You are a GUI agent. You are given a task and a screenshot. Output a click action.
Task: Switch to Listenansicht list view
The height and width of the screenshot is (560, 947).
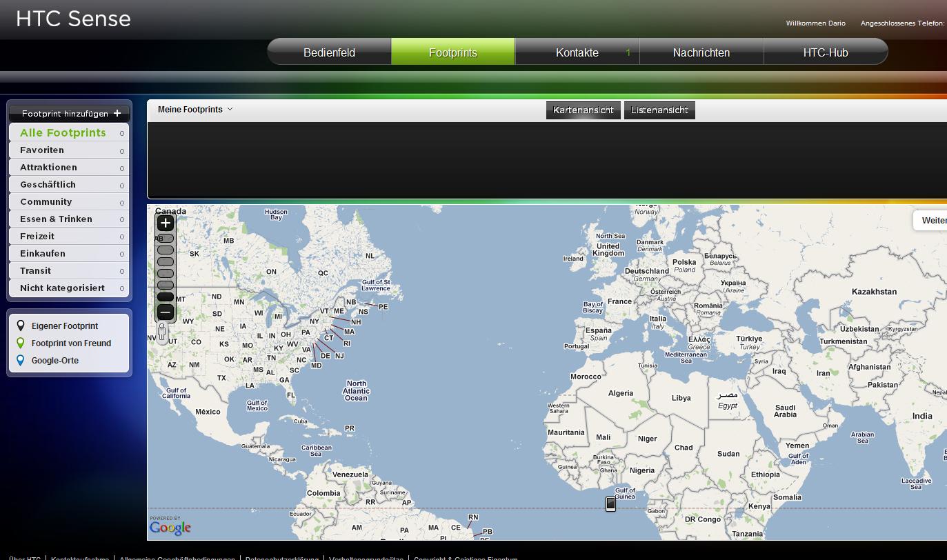[x=659, y=110]
